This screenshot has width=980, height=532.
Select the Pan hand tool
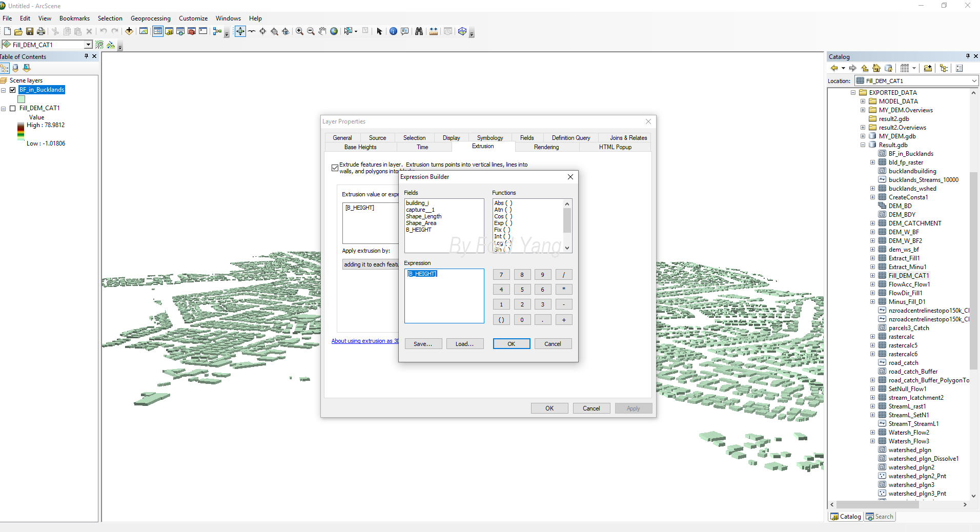322,31
